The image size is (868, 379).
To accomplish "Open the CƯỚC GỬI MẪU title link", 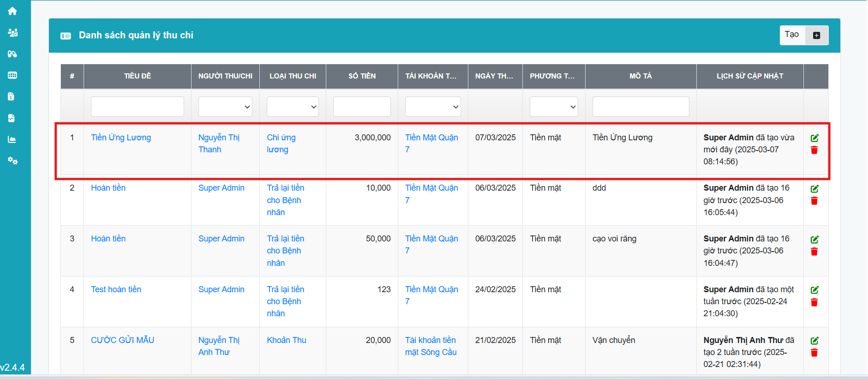I will pyautogui.click(x=122, y=340).
